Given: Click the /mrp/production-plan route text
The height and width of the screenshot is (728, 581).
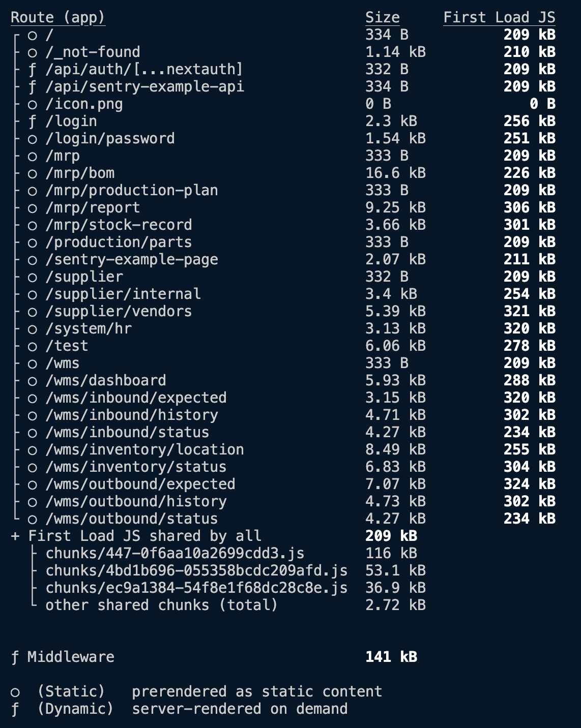Looking at the screenshot, I should click(x=132, y=191).
